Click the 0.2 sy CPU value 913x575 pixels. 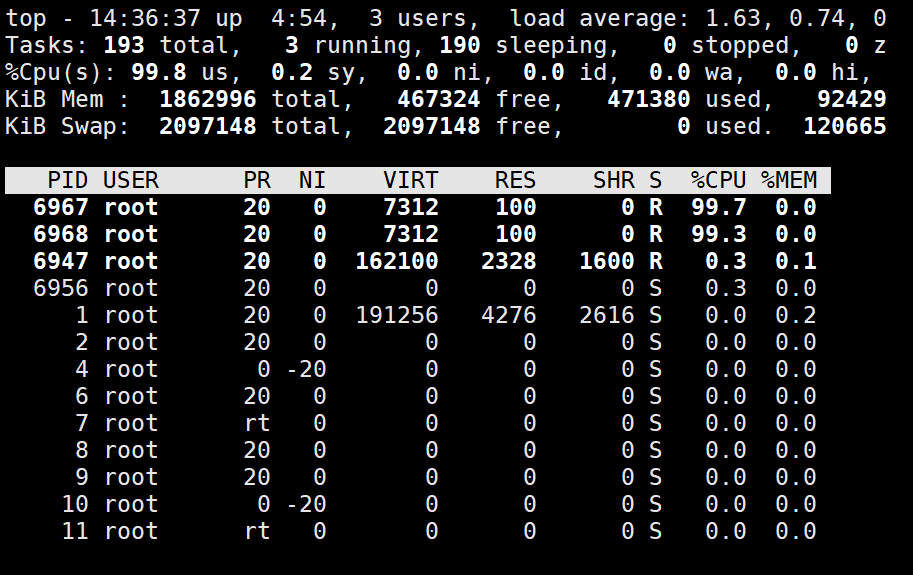(x=292, y=72)
